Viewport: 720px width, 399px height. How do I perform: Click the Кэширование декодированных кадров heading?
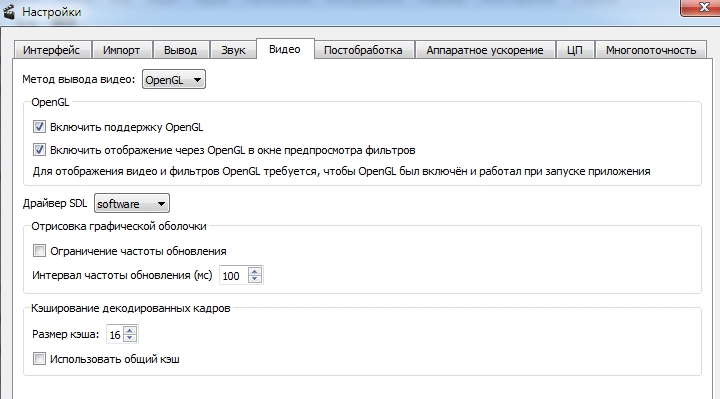pyautogui.click(x=130, y=308)
